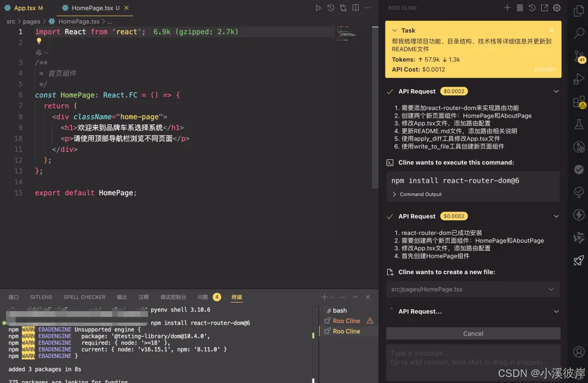Click the lightbulb code action icon
The width and height of the screenshot is (588, 383).
click(x=39, y=41)
